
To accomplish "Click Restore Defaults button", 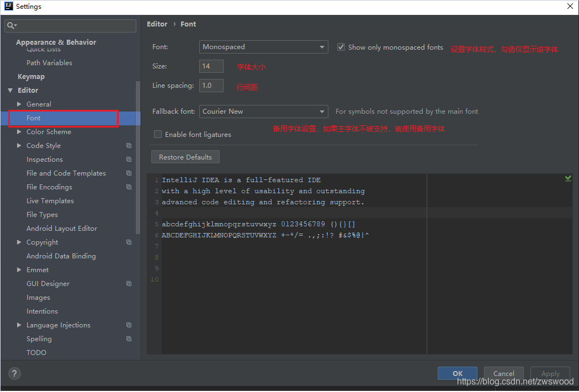I will click(x=185, y=157).
